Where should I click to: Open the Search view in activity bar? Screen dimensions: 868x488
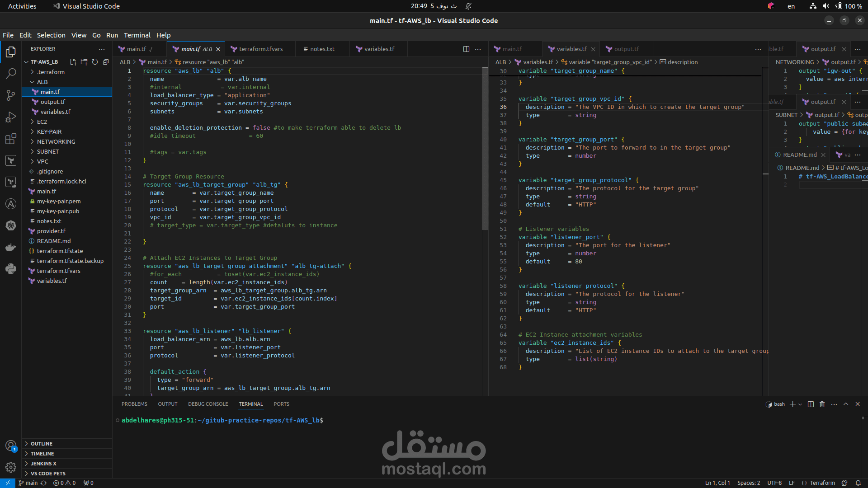(11, 74)
